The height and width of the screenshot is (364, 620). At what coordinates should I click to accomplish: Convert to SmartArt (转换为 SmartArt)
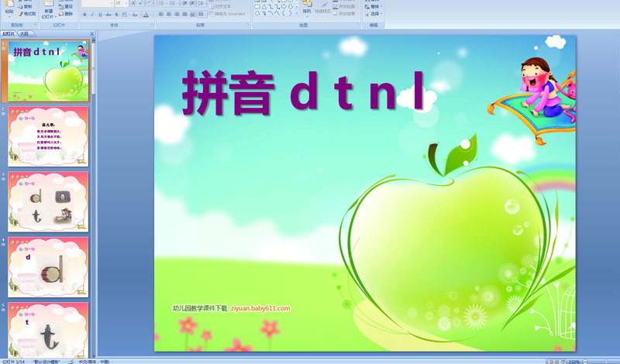pos(229,14)
